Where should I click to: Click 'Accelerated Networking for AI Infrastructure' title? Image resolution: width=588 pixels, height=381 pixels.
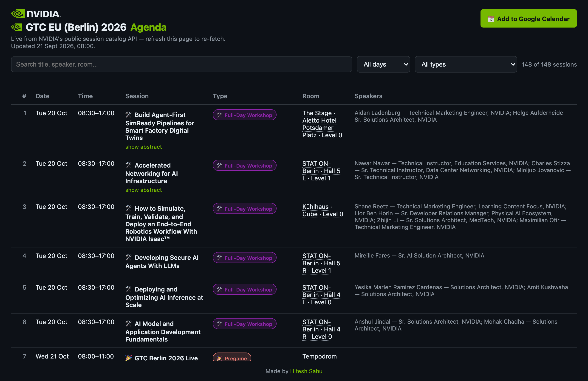(151, 173)
